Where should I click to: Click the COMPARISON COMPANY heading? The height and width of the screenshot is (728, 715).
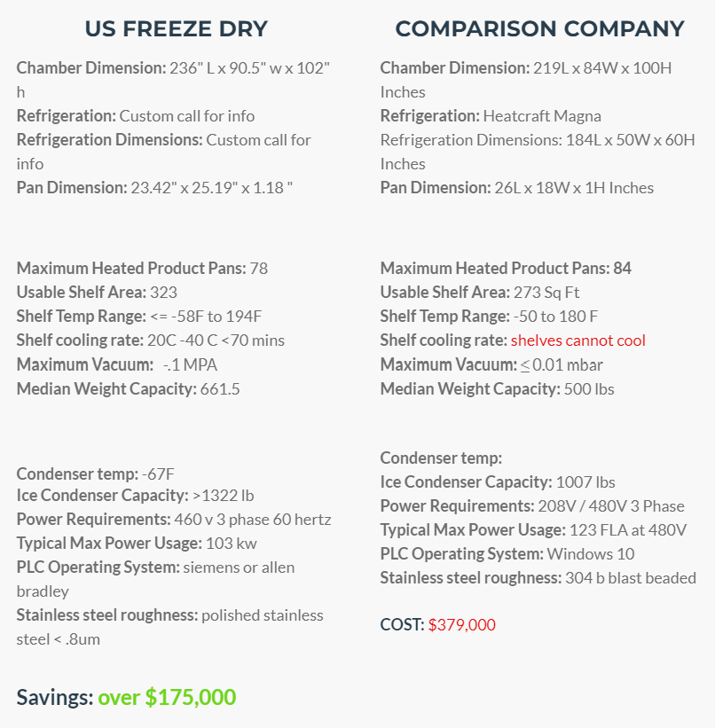539,28
